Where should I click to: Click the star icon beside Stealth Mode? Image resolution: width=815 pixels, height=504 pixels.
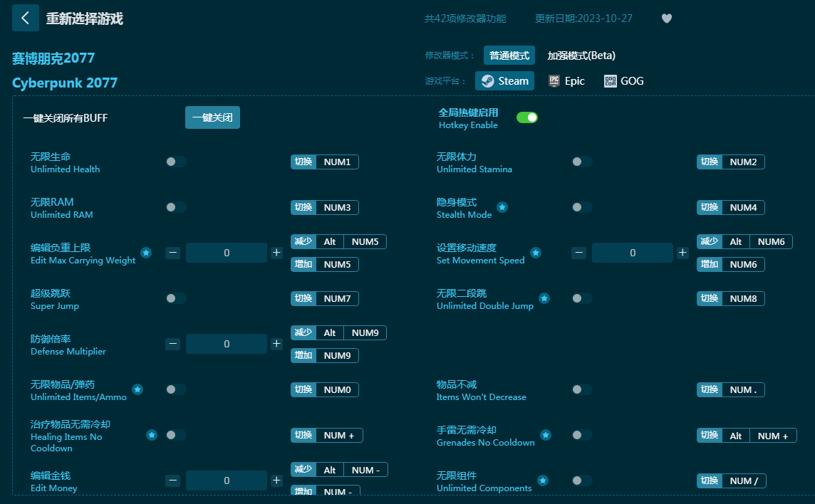[502, 207]
